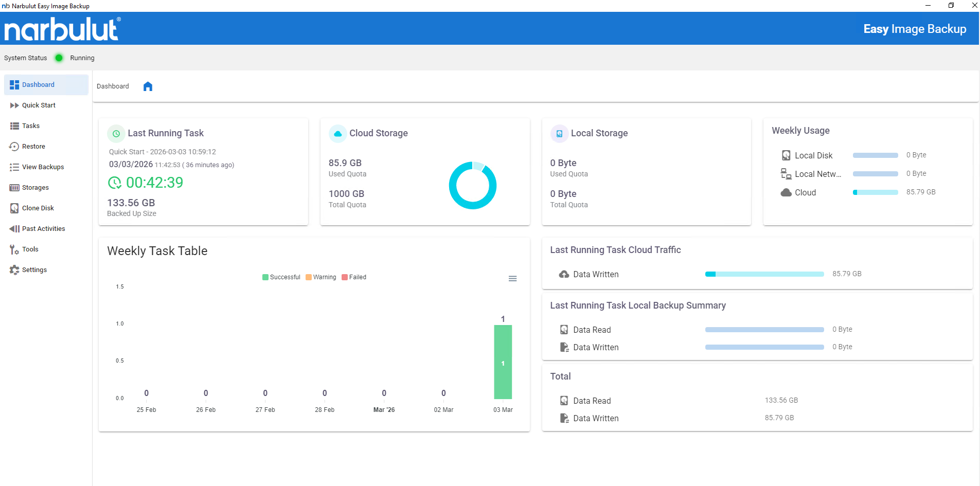Select the Dashboard sidebar item
Viewport: 980px width, 486px height.
click(x=38, y=85)
